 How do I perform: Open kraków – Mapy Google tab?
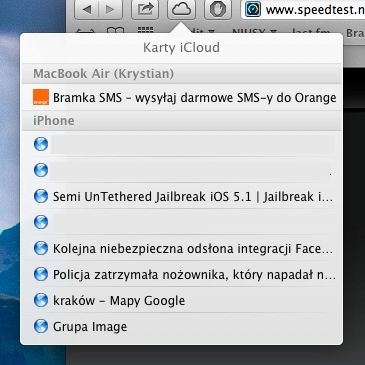(x=182, y=300)
